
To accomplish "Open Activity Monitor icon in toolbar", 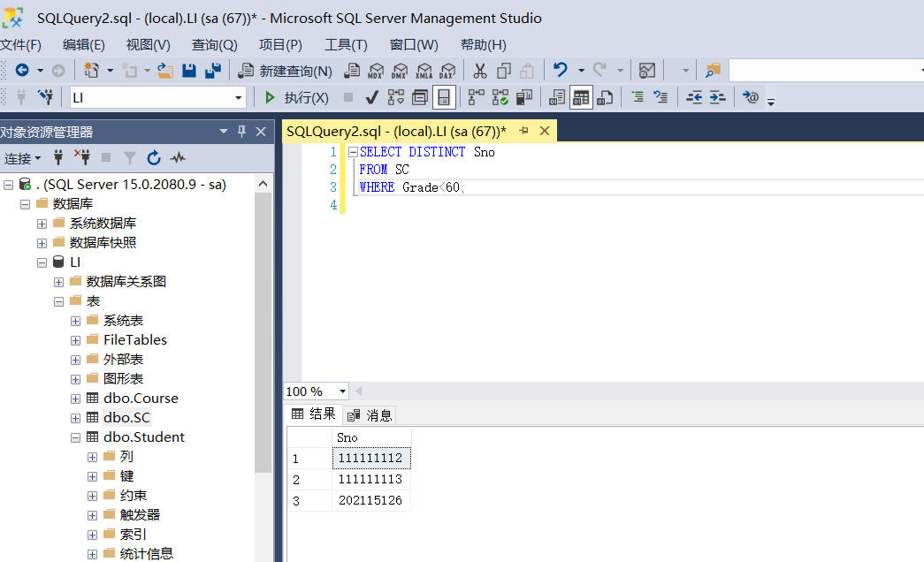I will 647,71.
